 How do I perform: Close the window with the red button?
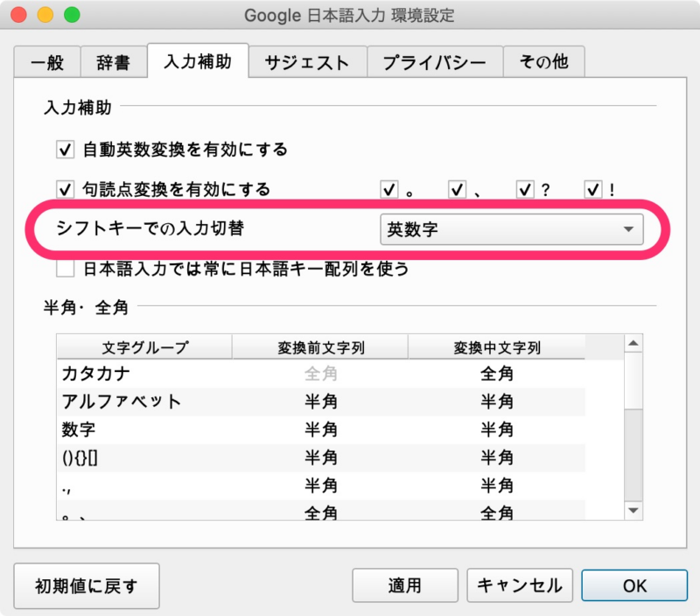(18, 15)
